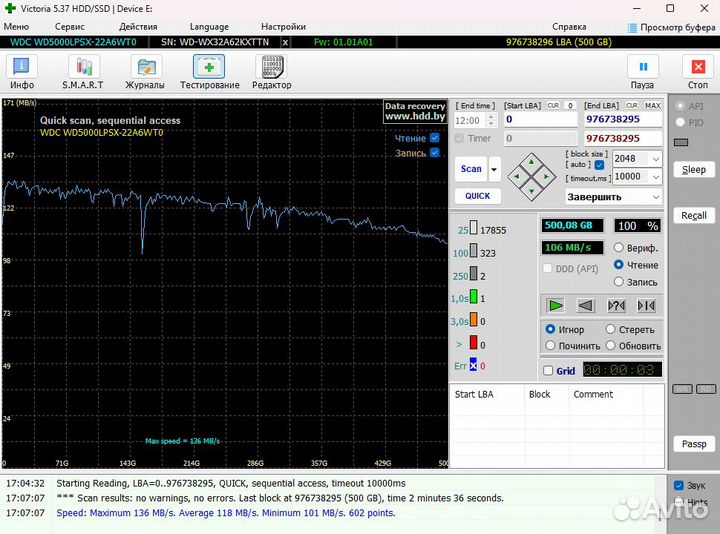This screenshot has width=720, height=534.
Task: Toggle the Grid checkbox
Action: [x=548, y=370]
